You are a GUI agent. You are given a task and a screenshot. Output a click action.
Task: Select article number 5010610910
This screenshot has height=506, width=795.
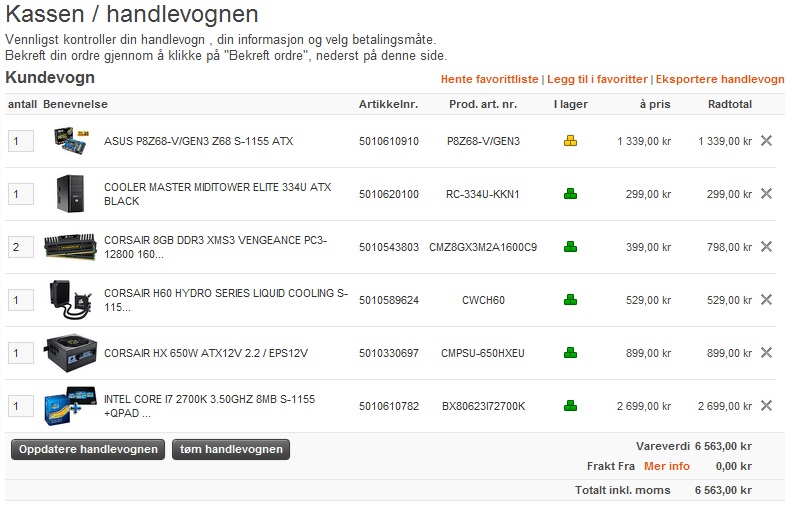pyautogui.click(x=389, y=141)
